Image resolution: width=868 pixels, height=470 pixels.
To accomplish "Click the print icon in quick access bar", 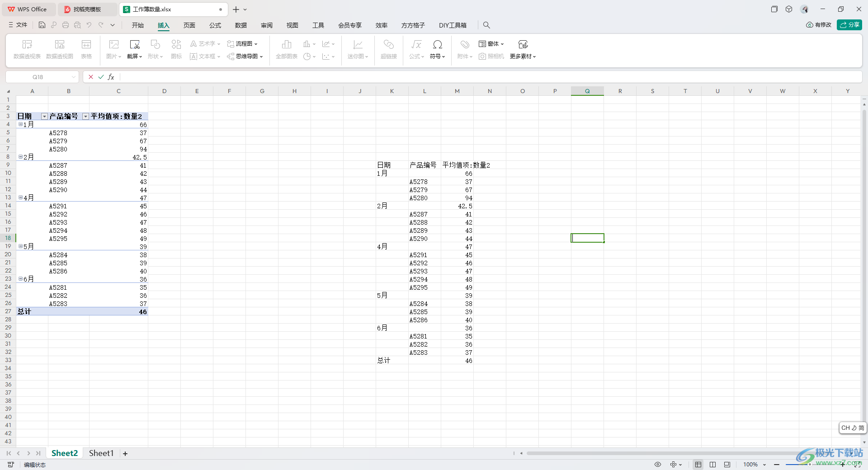I will 66,25.
